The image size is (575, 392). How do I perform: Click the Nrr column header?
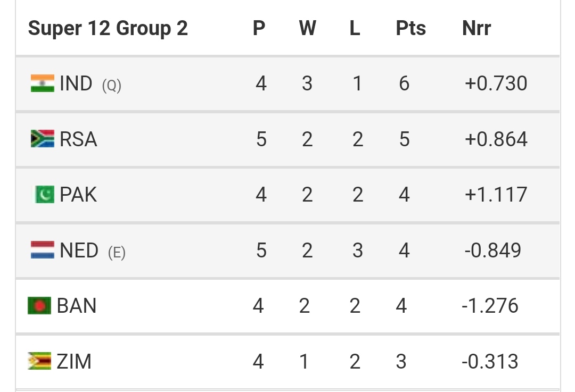pyautogui.click(x=477, y=28)
